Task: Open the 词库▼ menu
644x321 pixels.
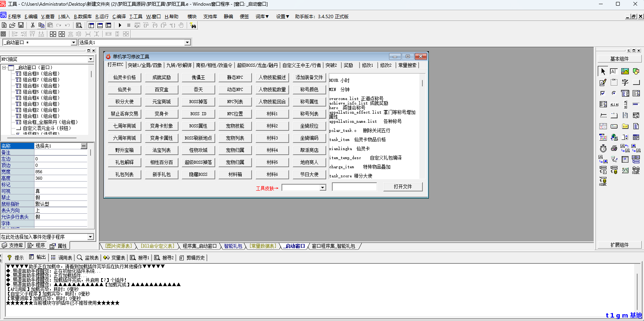Action: [x=262, y=16]
